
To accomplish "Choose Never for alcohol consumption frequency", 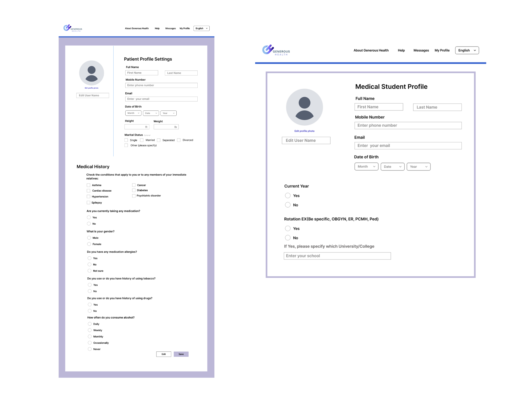I will tap(90, 349).
